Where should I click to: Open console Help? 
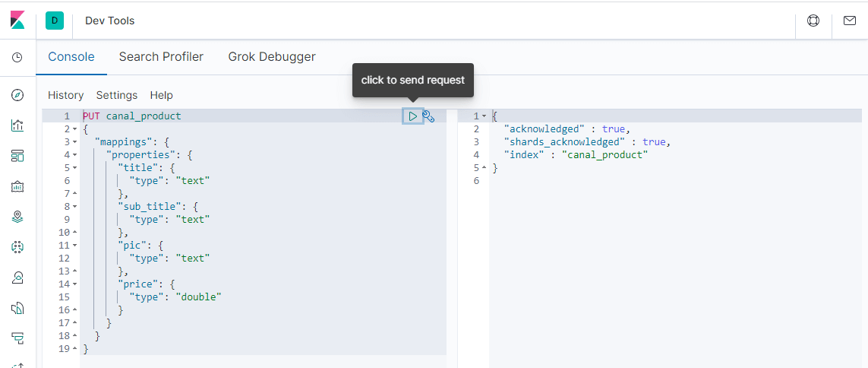click(162, 95)
